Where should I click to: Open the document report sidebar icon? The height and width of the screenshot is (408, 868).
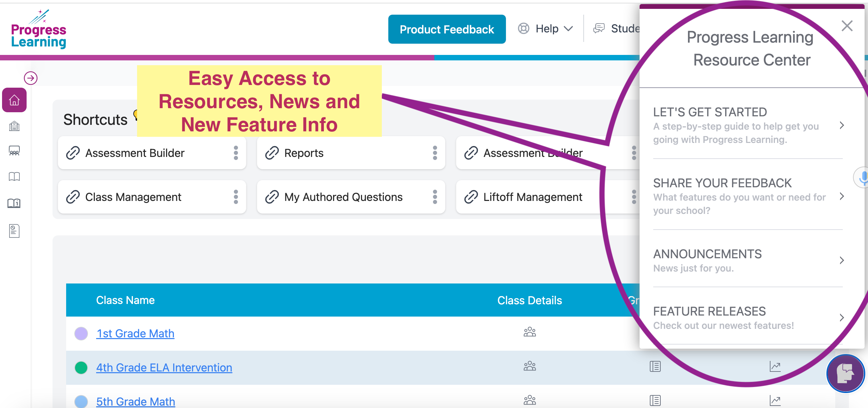[14, 231]
